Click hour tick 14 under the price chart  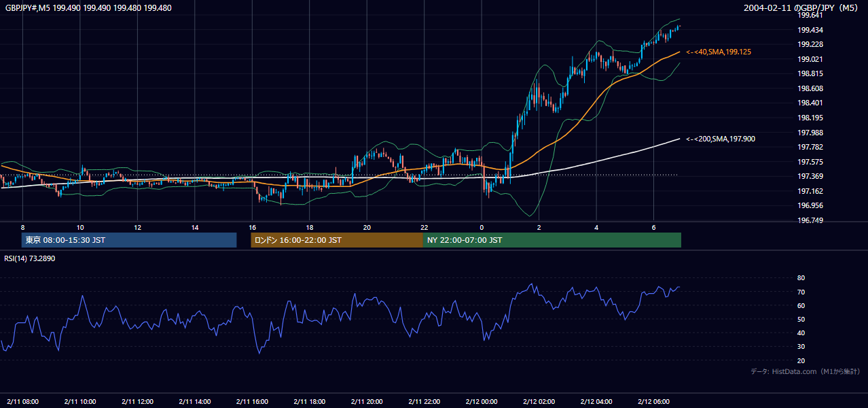pos(195,227)
